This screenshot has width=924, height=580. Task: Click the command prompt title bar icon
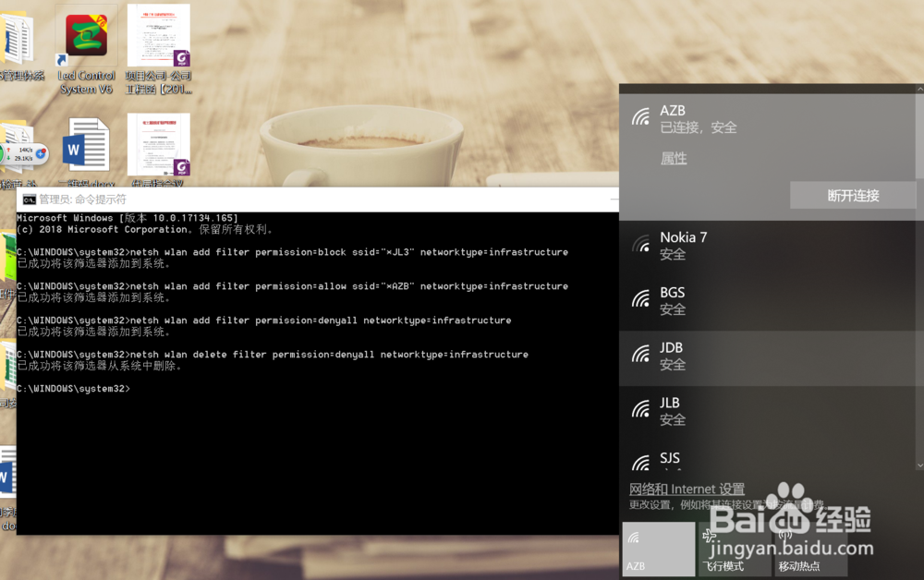point(29,199)
